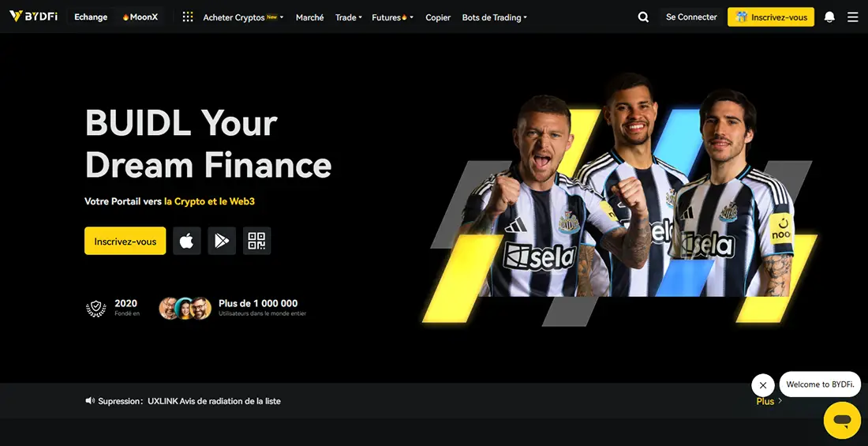Image resolution: width=868 pixels, height=446 pixels.
Task: Expand Bots de Trading dropdown
Action: (x=494, y=17)
